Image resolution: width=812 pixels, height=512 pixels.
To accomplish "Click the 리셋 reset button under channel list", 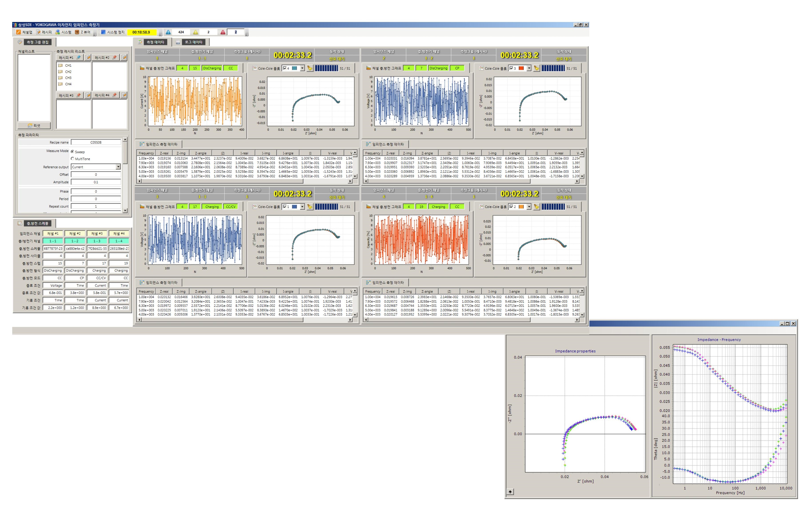I will tap(34, 126).
